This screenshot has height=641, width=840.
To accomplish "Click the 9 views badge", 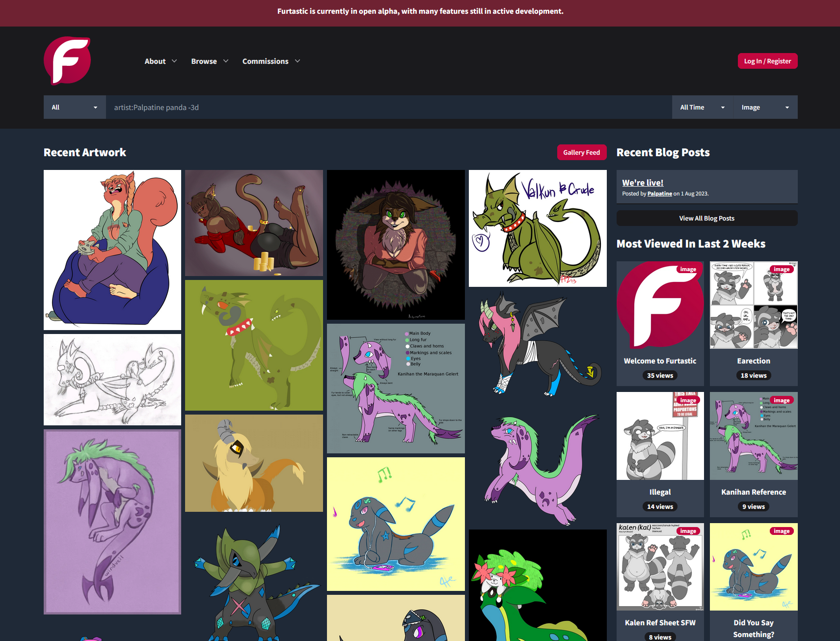I will click(754, 506).
